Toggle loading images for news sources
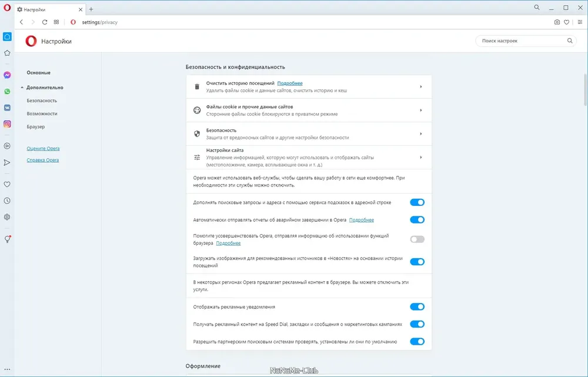Screen dimensions: 588x377 (x=417, y=262)
